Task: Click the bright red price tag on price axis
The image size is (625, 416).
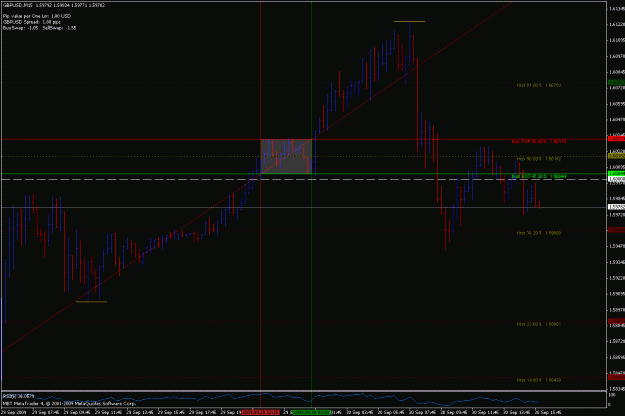Action: pyautogui.click(x=616, y=139)
